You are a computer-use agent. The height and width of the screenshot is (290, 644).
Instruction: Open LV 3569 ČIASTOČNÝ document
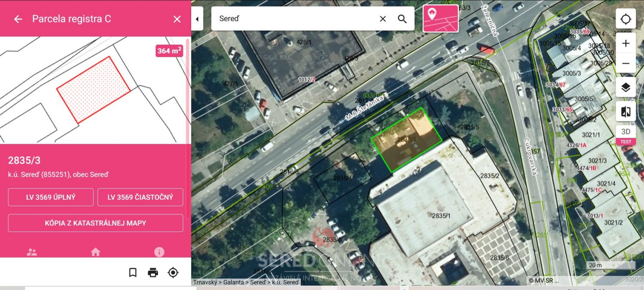[140, 197]
